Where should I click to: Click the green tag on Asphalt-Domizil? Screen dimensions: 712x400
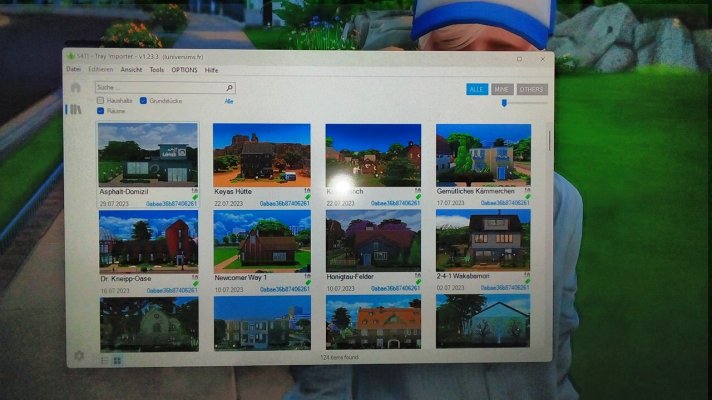pos(195,198)
